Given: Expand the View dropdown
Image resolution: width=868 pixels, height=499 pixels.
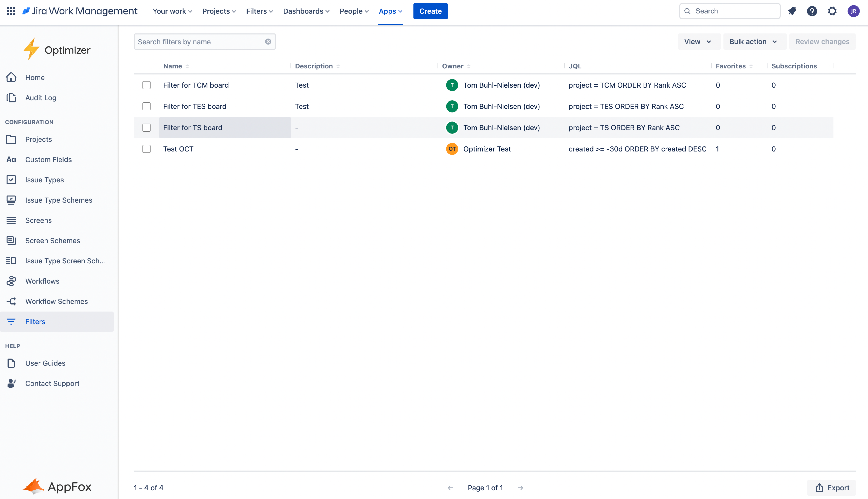Looking at the screenshot, I should click(698, 41).
